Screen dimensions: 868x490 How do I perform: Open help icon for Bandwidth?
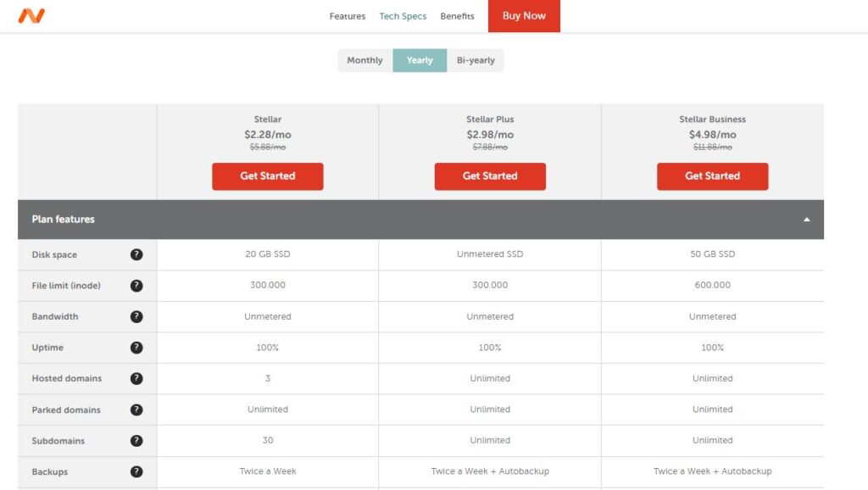[x=136, y=317]
